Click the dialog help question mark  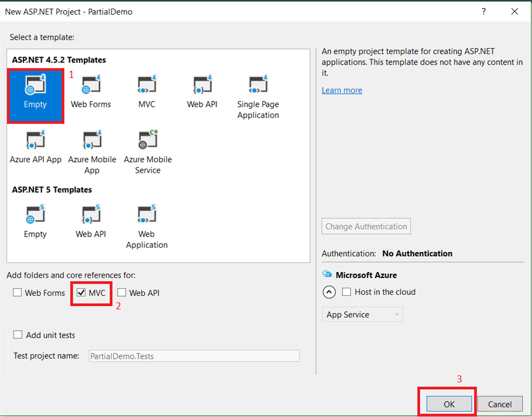[x=483, y=11]
